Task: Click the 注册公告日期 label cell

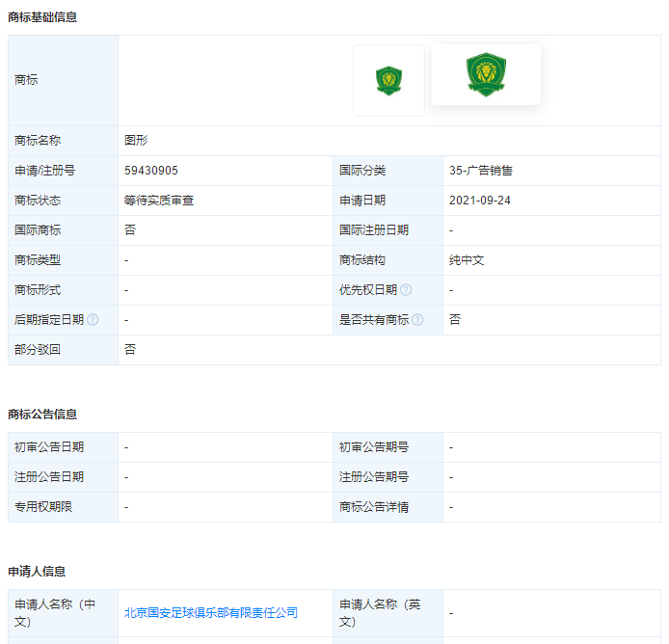Action: click(64, 477)
